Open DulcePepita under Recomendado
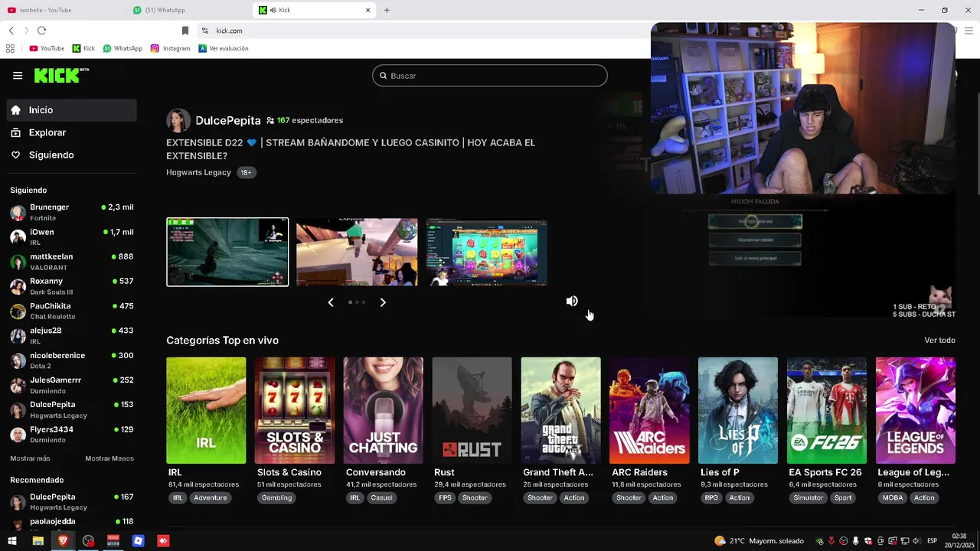This screenshot has width=980, height=551. (72, 502)
